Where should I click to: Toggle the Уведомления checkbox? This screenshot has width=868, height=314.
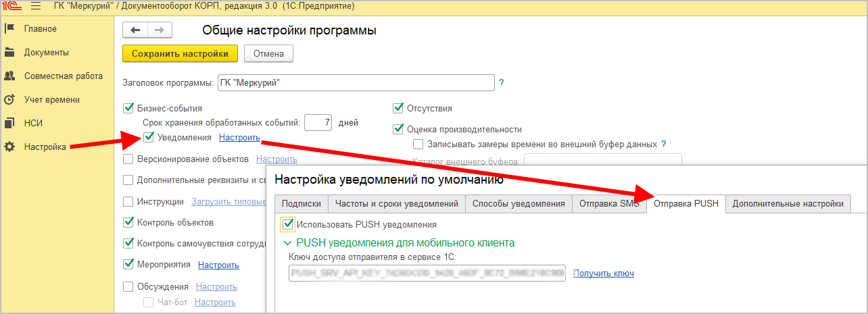click(149, 137)
